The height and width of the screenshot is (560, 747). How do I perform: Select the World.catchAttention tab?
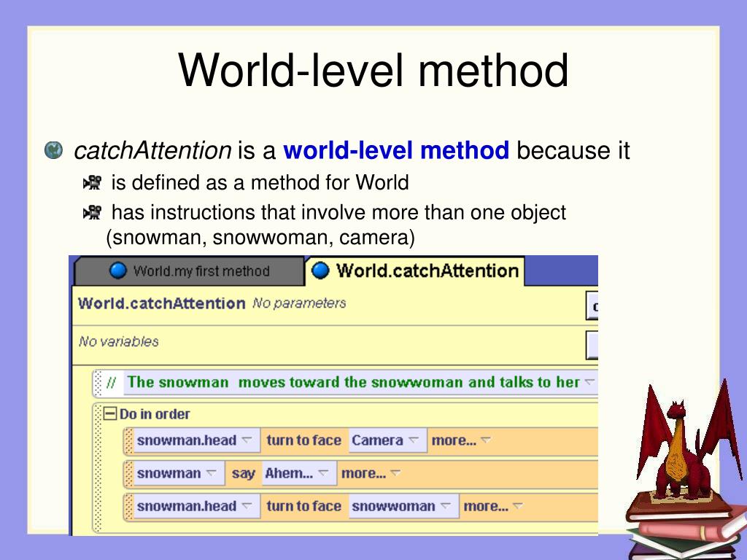415,271
